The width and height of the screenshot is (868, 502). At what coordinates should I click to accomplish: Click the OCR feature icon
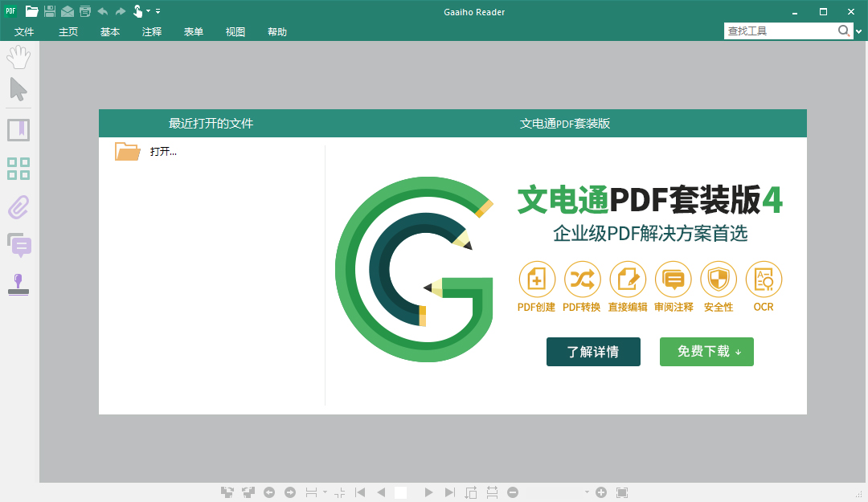764,280
